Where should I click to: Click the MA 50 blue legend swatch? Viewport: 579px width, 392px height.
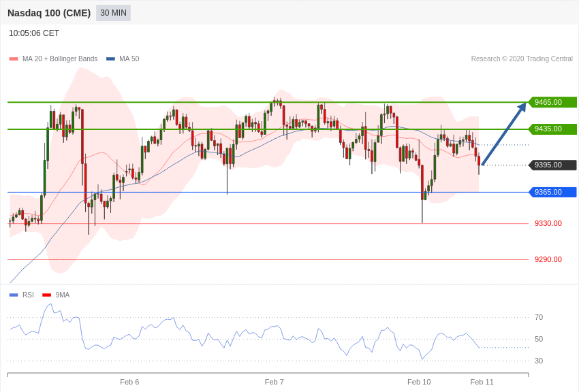coord(110,59)
